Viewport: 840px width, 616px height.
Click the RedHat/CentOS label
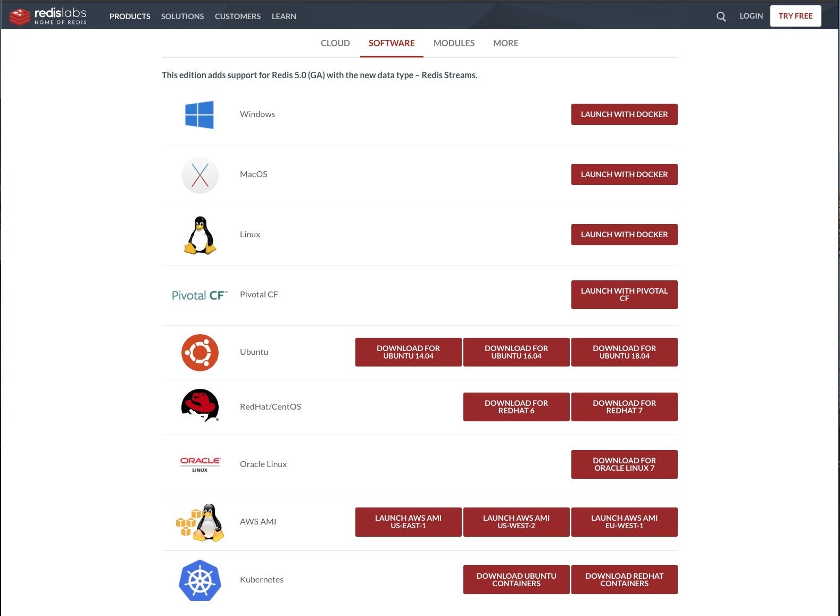(x=270, y=407)
